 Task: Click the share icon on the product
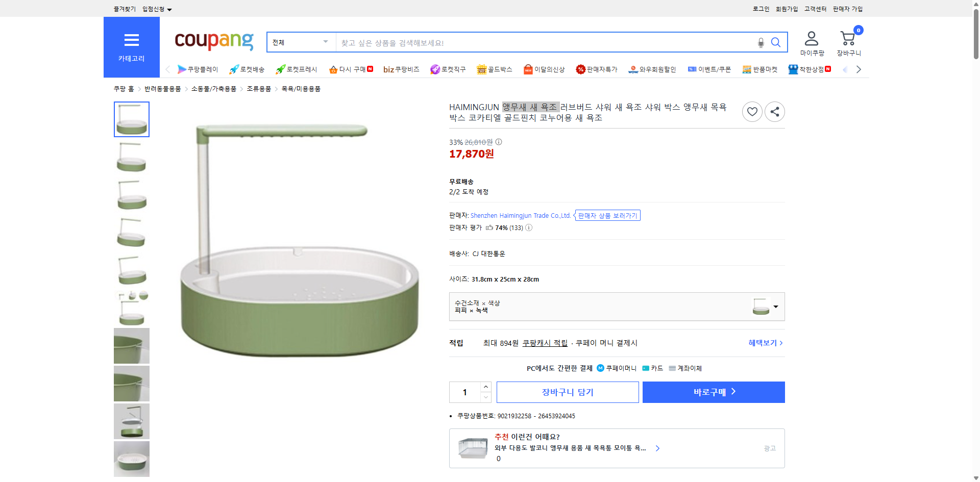(x=774, y=111)
